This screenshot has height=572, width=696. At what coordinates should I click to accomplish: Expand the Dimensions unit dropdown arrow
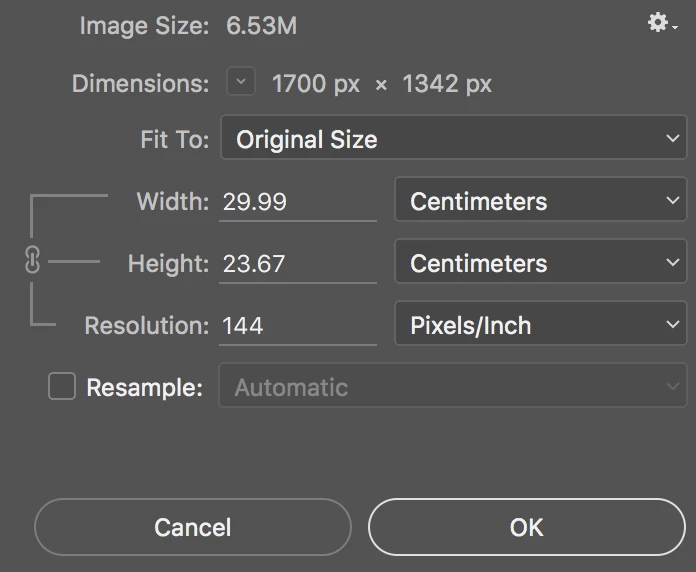tap(240, 83)
